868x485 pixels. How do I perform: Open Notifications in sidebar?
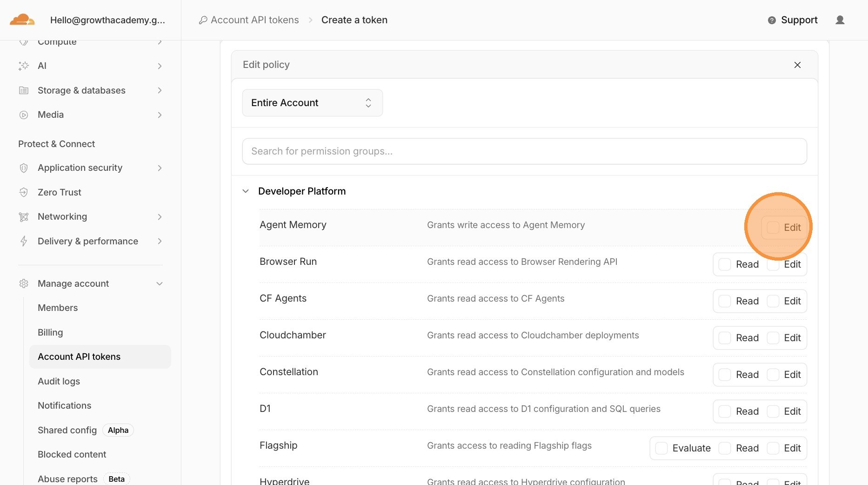click(x=64, y=405)
